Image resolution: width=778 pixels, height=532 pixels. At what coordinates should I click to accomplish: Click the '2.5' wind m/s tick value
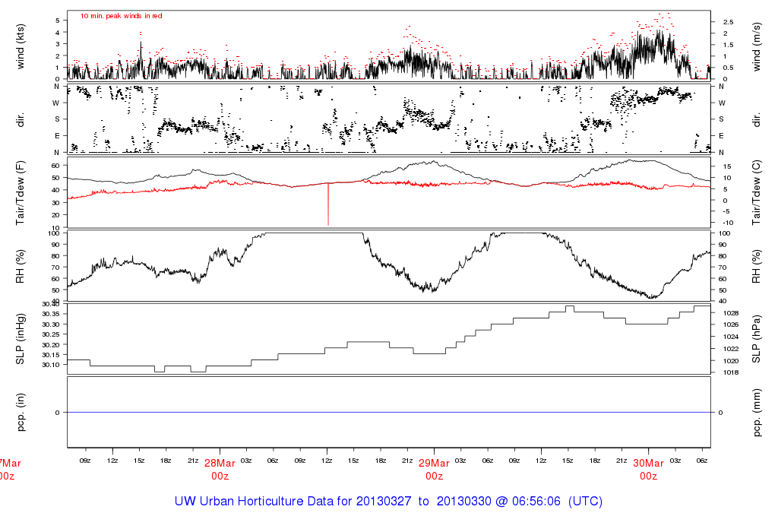click(729, 22)
